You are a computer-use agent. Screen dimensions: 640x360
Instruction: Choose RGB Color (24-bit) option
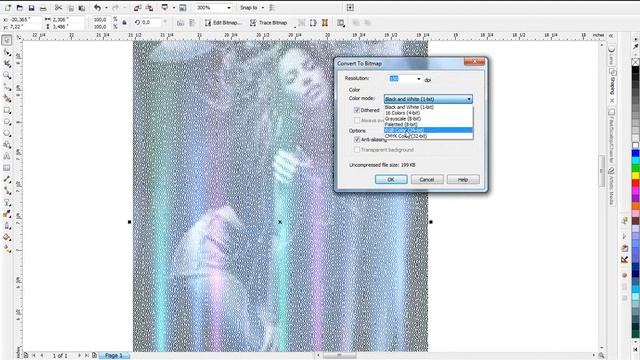click(x=428, y=130)
